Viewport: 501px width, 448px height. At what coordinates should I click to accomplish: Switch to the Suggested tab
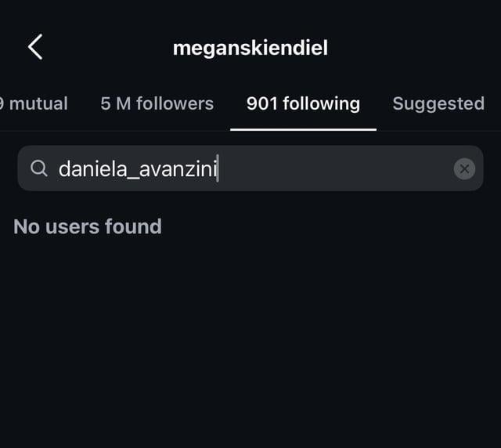(x=438, y=103)
